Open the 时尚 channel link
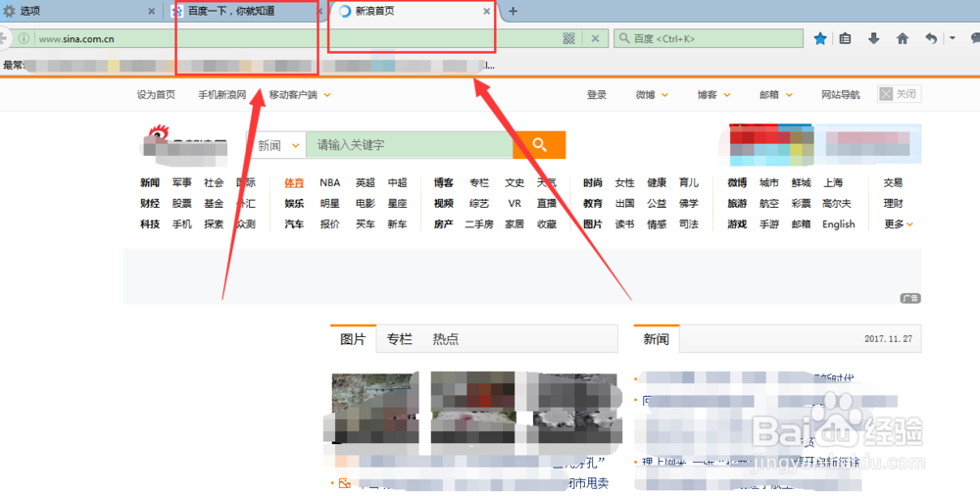 coord(593,182)
